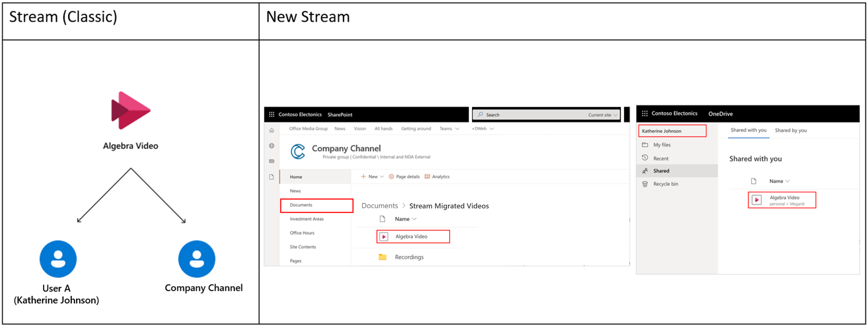Open the OneDrive app launcher waffle icon
The image size is (868, 327).
(645, 113)
